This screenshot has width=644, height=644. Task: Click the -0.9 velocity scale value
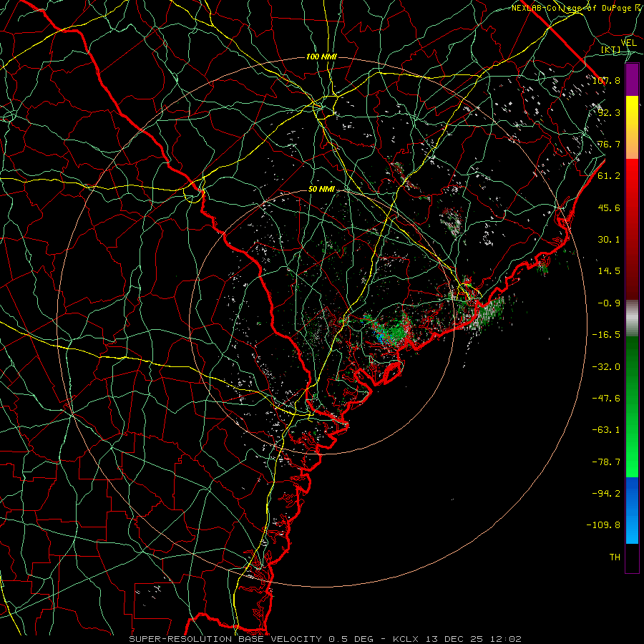pos(609,303)
